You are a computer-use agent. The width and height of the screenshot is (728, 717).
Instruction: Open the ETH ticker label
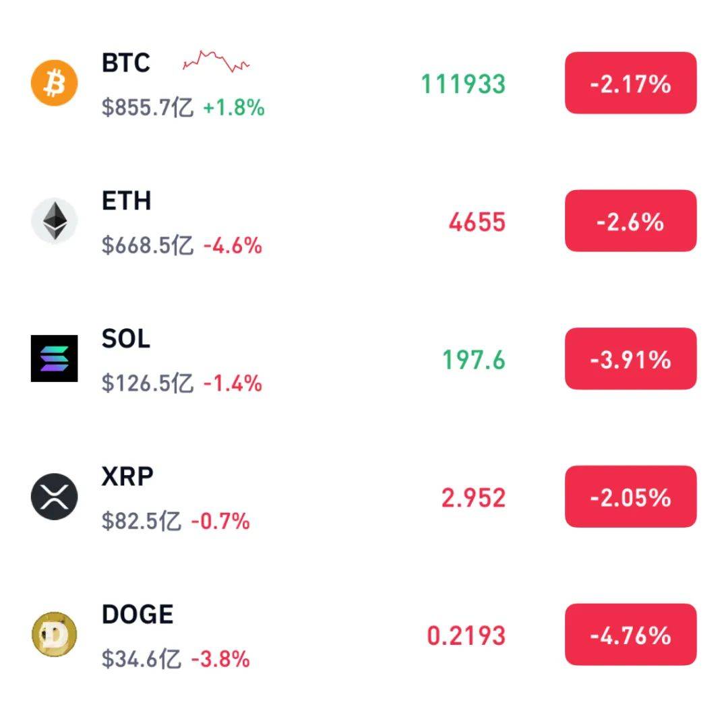pos(126,201)
